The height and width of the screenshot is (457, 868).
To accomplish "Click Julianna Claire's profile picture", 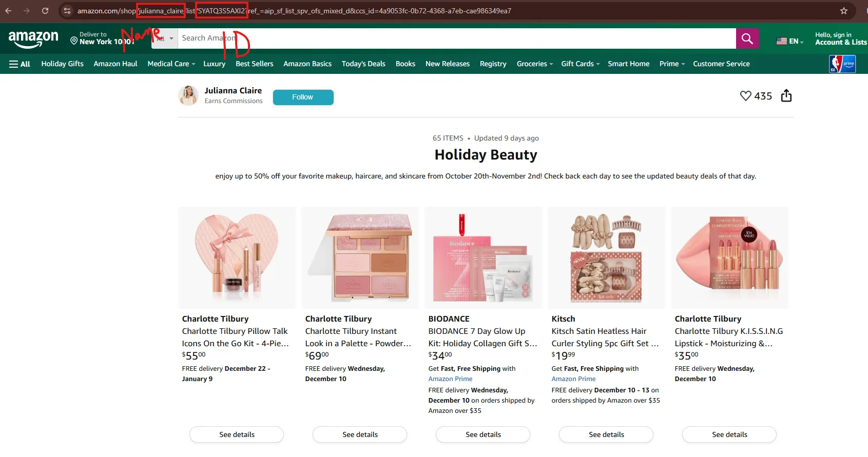I will (x=188, y=95).
